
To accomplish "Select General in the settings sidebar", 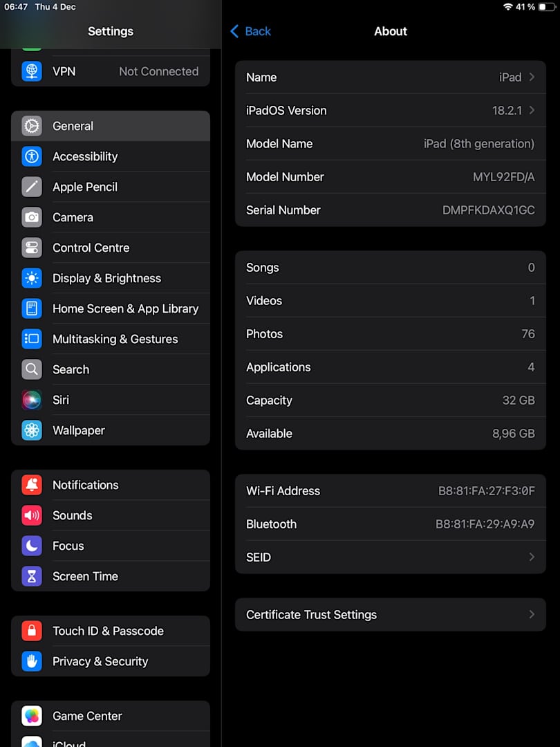I will [111, 126].
